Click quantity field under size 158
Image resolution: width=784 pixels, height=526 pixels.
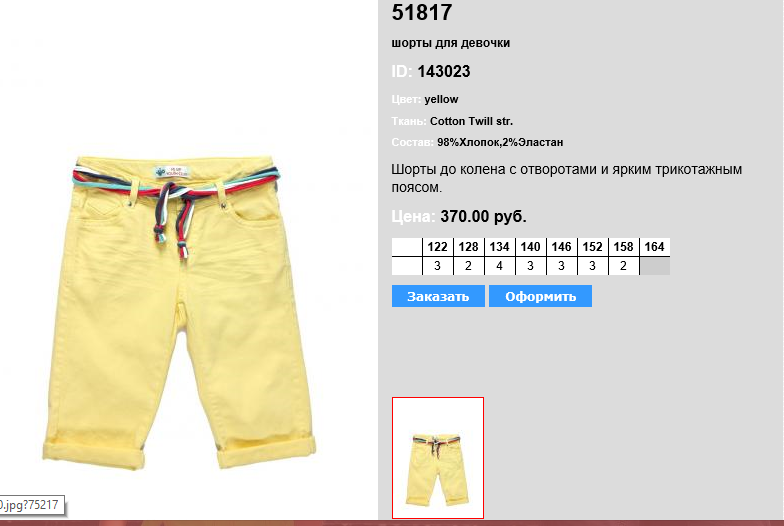(x=624, y=266)
